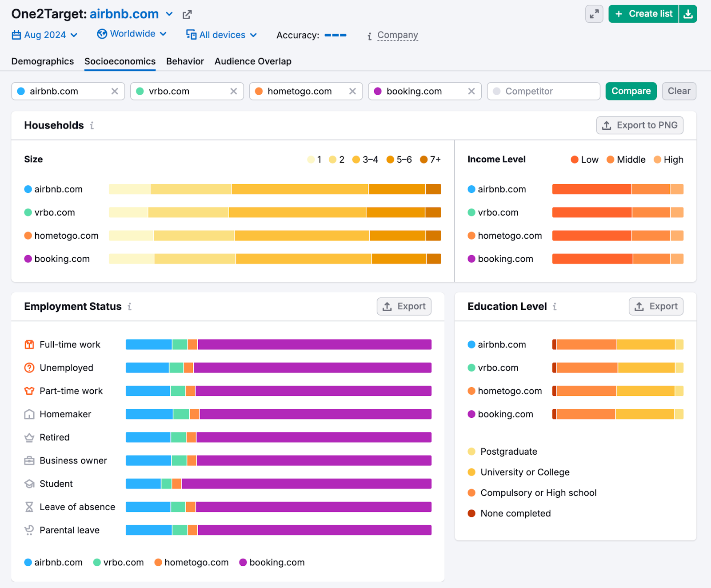
Task: Toggle household size 2 legend item
Action: 337,160
